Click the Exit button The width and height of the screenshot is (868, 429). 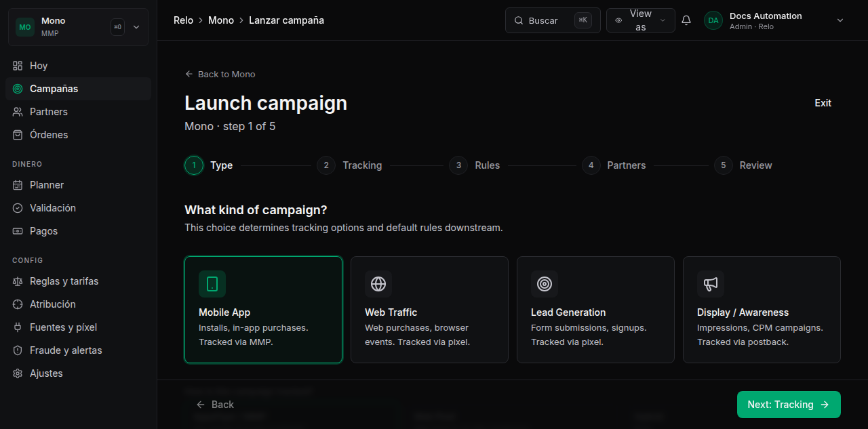click(823, 103)
